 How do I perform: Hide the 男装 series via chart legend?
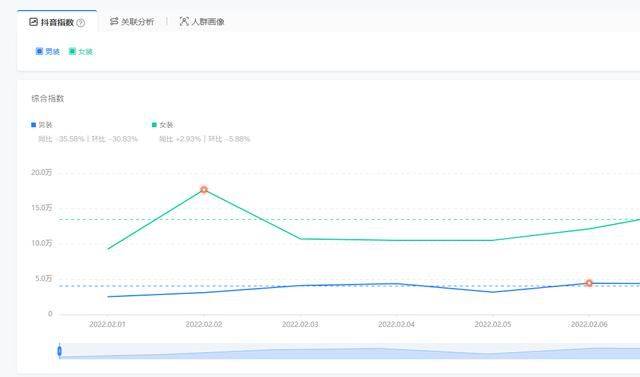click(x=42, y=125)
